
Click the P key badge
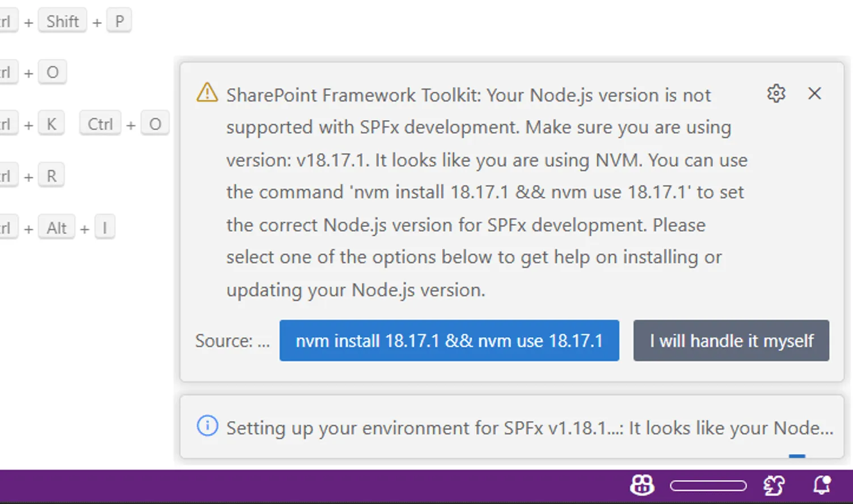click(x=119, y=20)
